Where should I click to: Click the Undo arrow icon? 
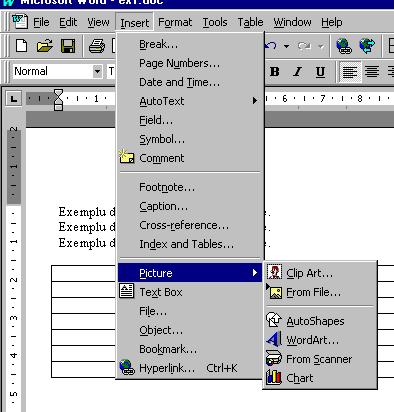[271, 46]
